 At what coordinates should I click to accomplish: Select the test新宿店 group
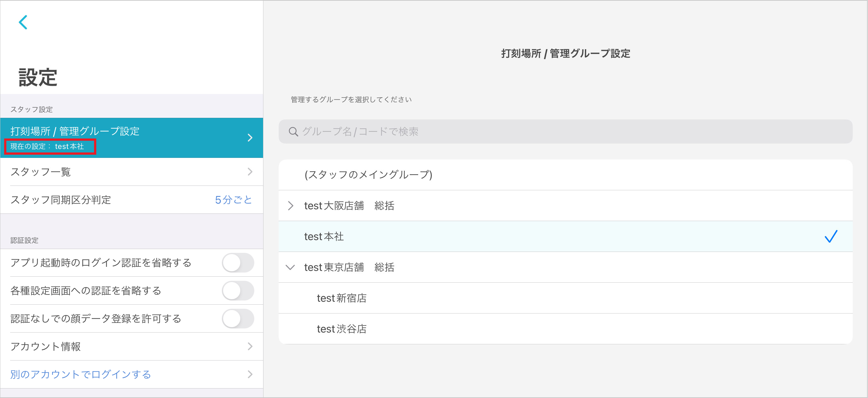pos(341,298)
